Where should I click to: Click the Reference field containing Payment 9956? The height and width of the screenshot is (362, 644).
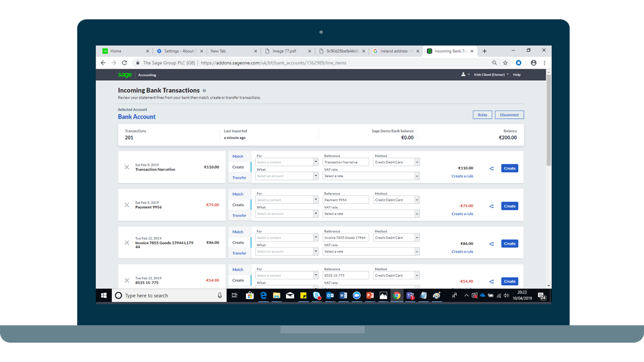pyautogui.click(x=346, y=200)
